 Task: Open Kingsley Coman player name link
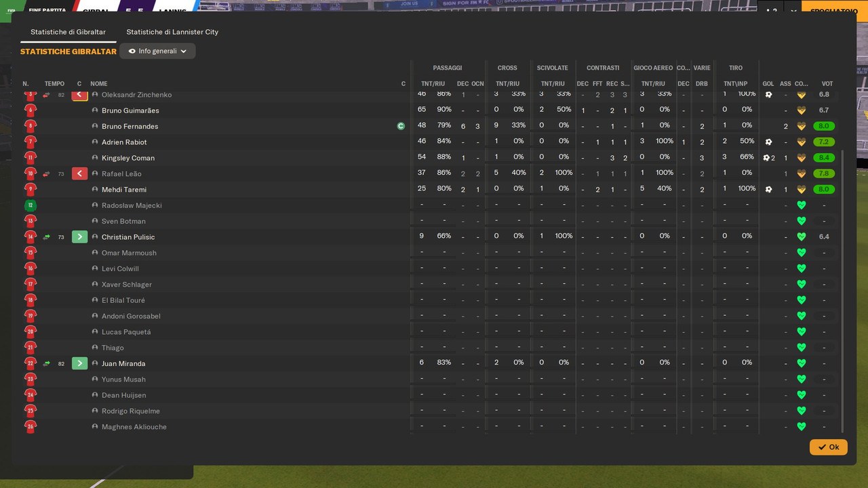128,158
